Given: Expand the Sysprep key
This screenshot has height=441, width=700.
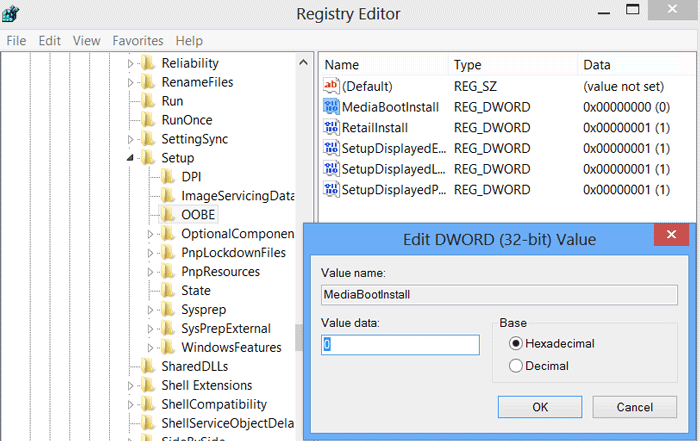Looking at the screenshot, I should [x=150, y=310].
